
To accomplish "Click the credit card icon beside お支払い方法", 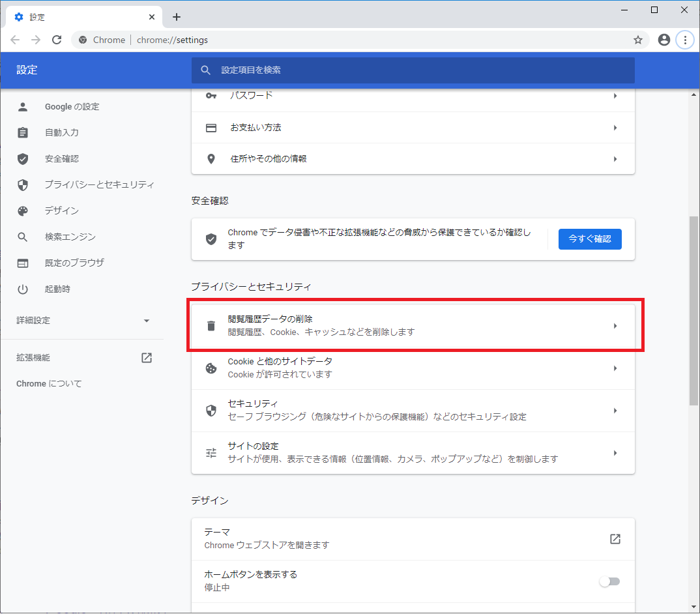I will point(211,128).
